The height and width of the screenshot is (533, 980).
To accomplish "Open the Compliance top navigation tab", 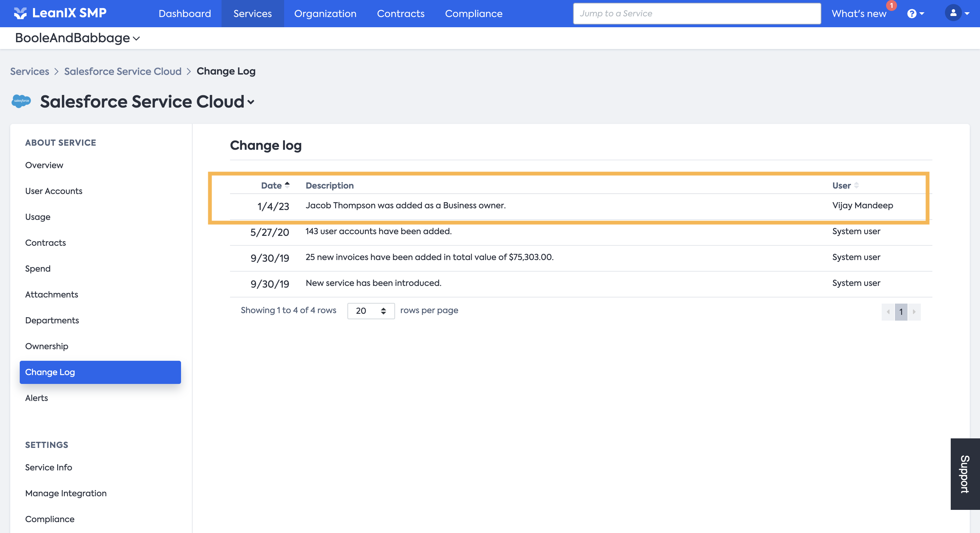I will (x=473, y=14).
